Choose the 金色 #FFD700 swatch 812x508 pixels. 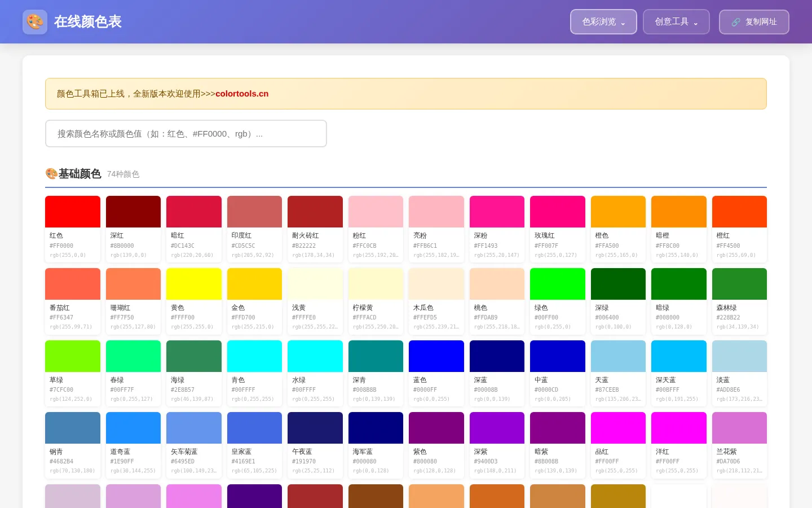coord(254,301)
